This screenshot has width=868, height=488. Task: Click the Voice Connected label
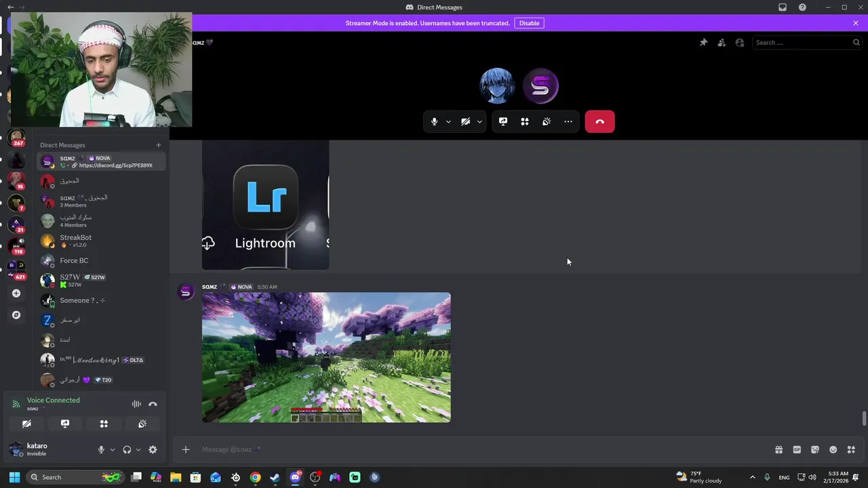coord(53,400)
